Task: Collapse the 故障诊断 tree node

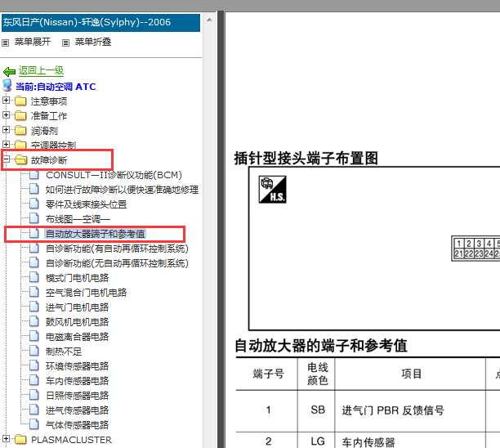Action: 6,159
